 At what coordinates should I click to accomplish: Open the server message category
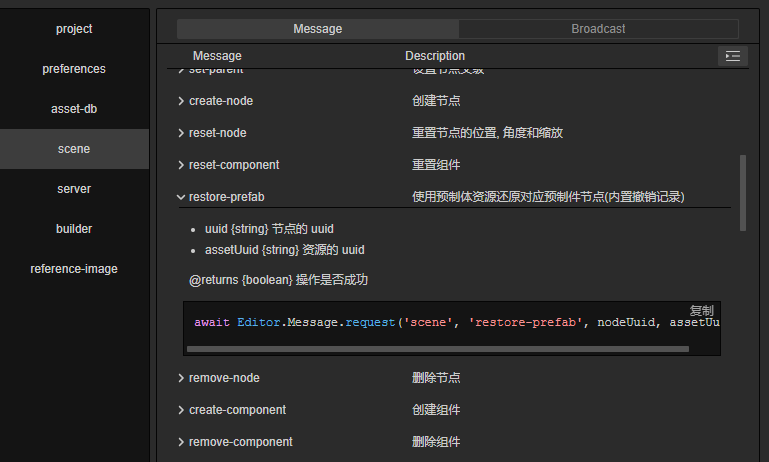click(74, 189)
